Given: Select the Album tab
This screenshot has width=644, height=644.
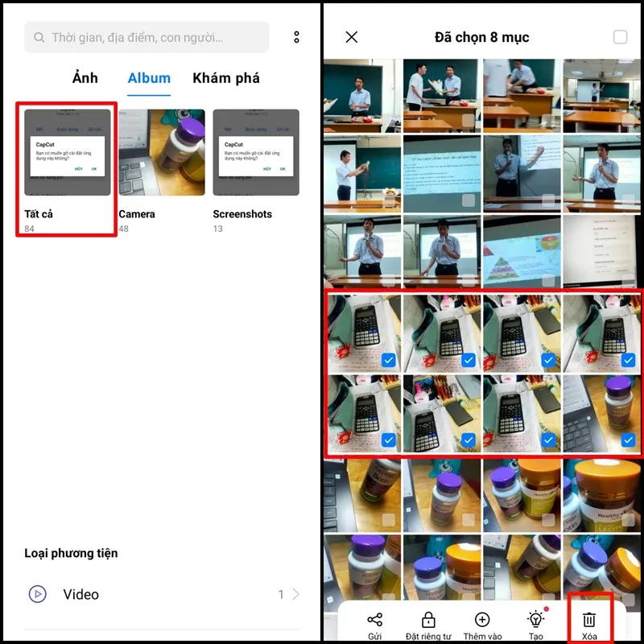Looking at the screenshot, I should click(x=149, y=78).
